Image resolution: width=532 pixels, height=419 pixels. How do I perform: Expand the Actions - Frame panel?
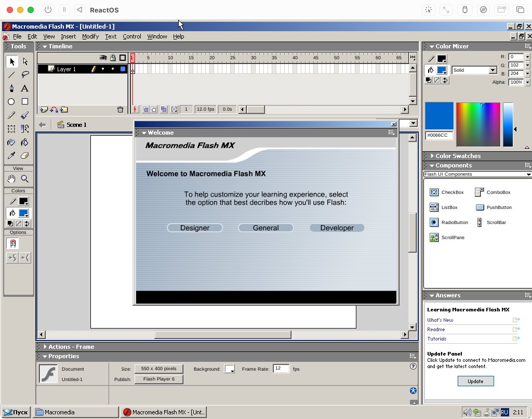(45, 347)
